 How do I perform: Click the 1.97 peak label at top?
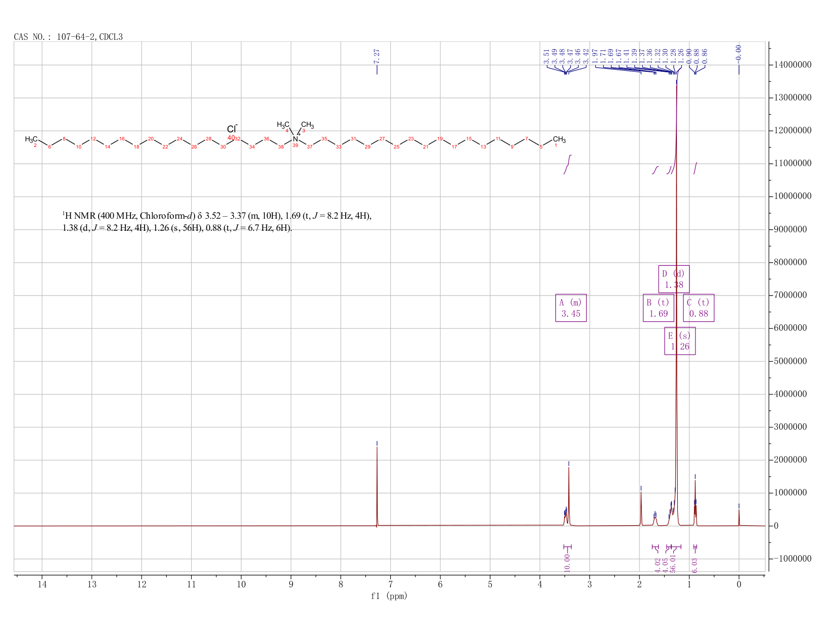pos(595,57)
